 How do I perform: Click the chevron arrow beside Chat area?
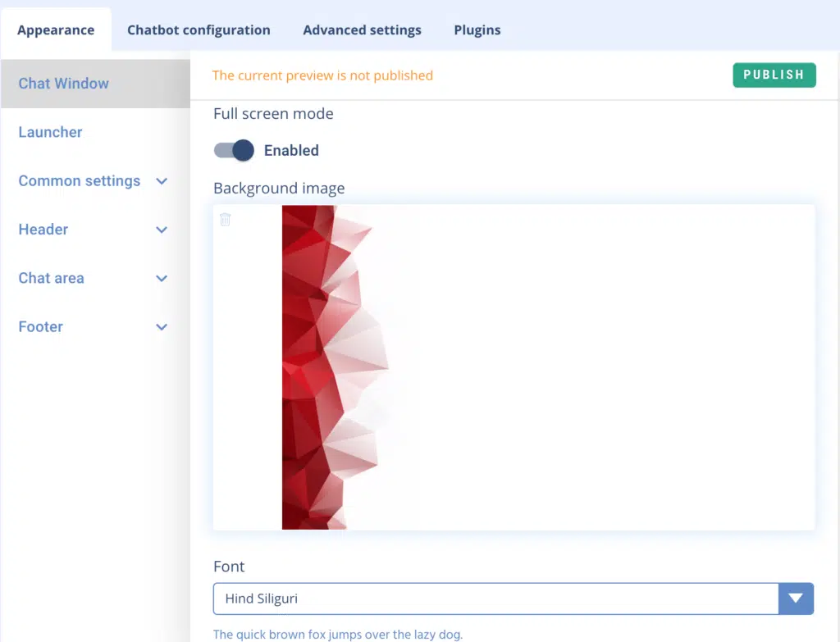[x=162, y=279]
